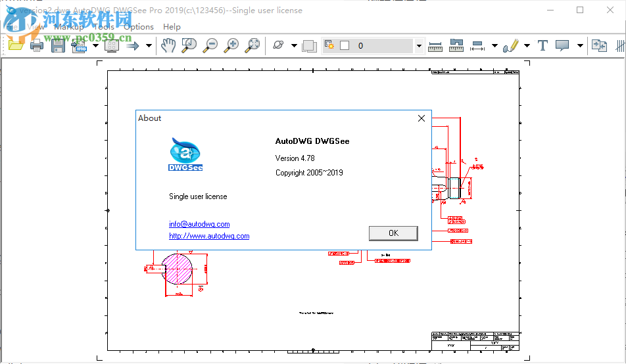Click the next arrow icon
Image resolution: width=626 pixels, height=364 pixels.
[x=133, y=46]
